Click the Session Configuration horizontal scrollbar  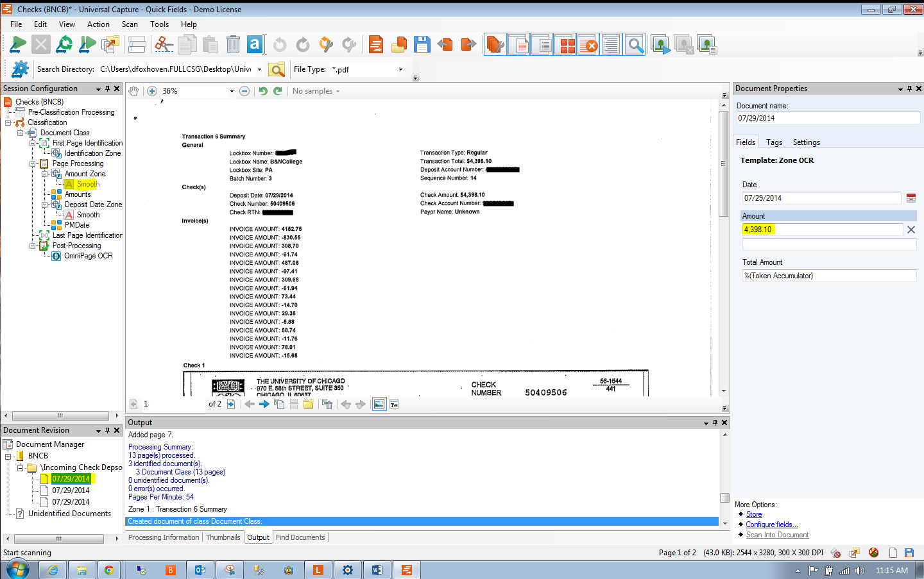click(61, 415)
